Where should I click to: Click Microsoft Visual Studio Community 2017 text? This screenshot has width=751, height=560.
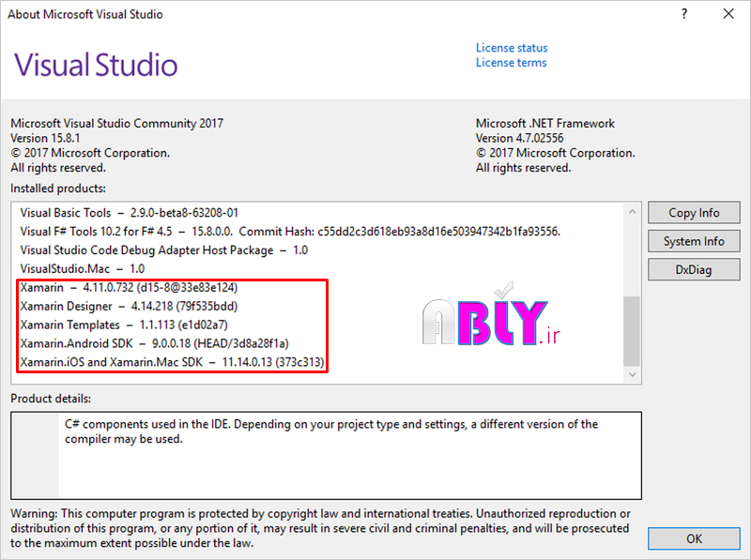click(x=116, y=124)
